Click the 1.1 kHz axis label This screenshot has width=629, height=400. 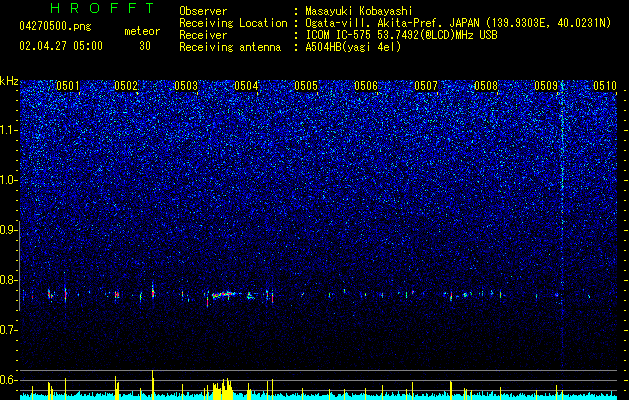point(8,130)
